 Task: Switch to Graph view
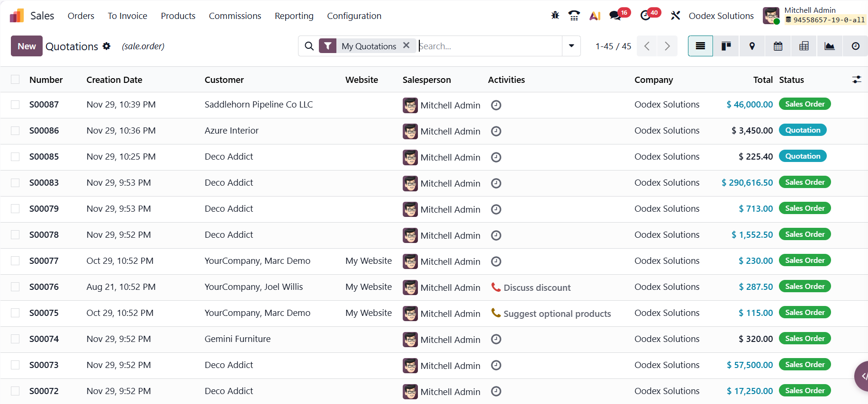click(830, 46)
